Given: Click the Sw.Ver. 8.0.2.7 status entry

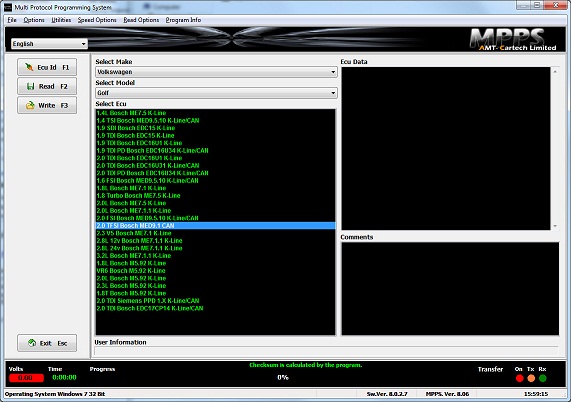Looking at the screenshot, I should coord(387,394).
